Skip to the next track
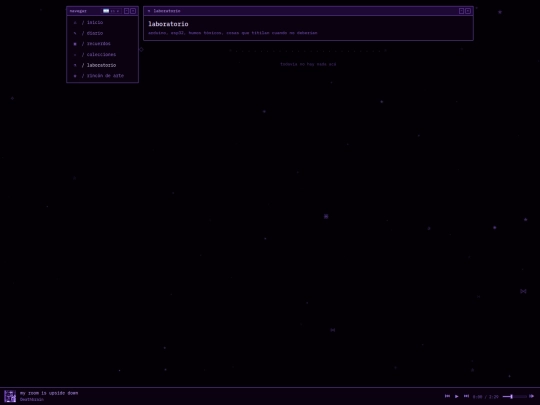The width and height of the screenshot is (540, 405). pos(466,396)
